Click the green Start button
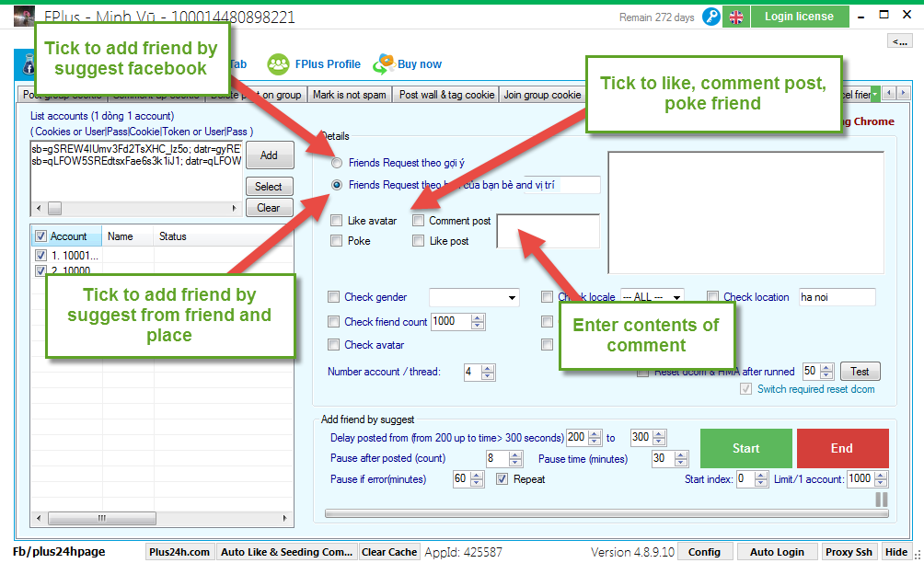Screen dimensions: 924x563 746,448
